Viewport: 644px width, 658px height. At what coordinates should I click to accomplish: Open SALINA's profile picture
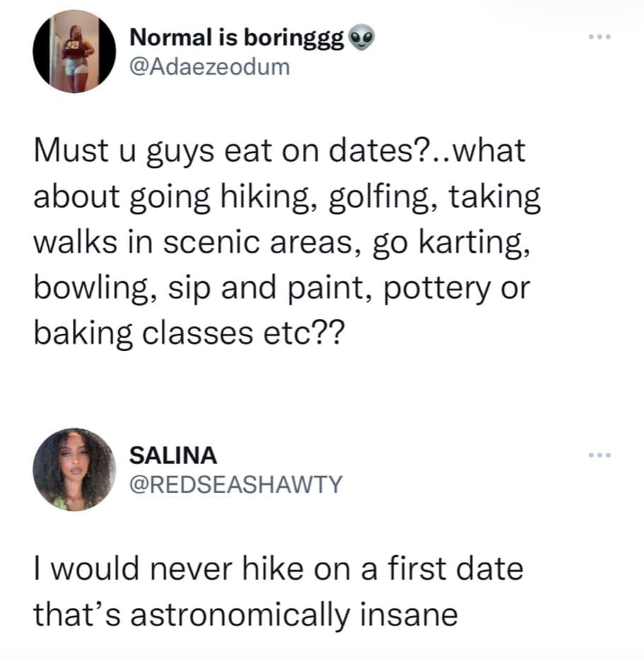[x=74, y=469]
